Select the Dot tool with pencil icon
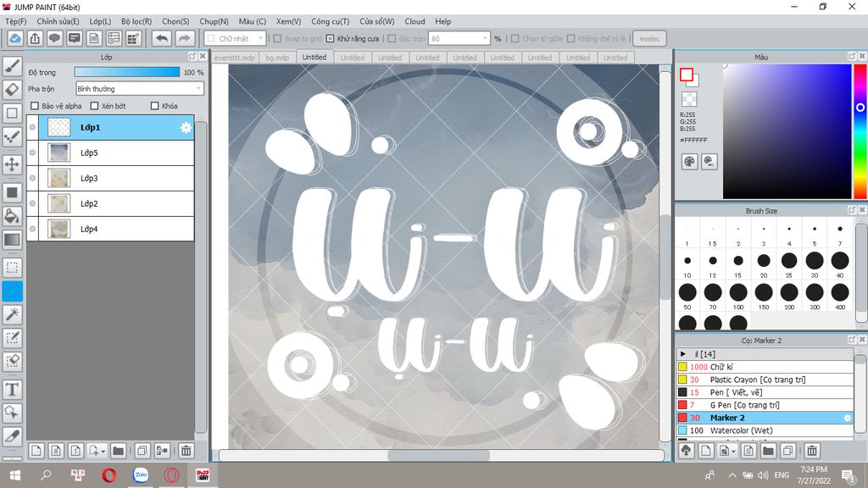 click(x=12, y=136)
